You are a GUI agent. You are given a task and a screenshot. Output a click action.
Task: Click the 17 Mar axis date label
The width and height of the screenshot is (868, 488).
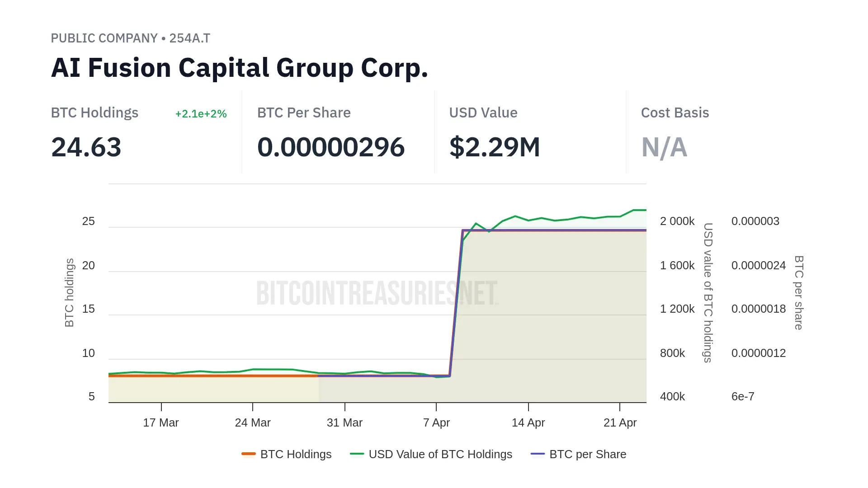pos(161,422)
